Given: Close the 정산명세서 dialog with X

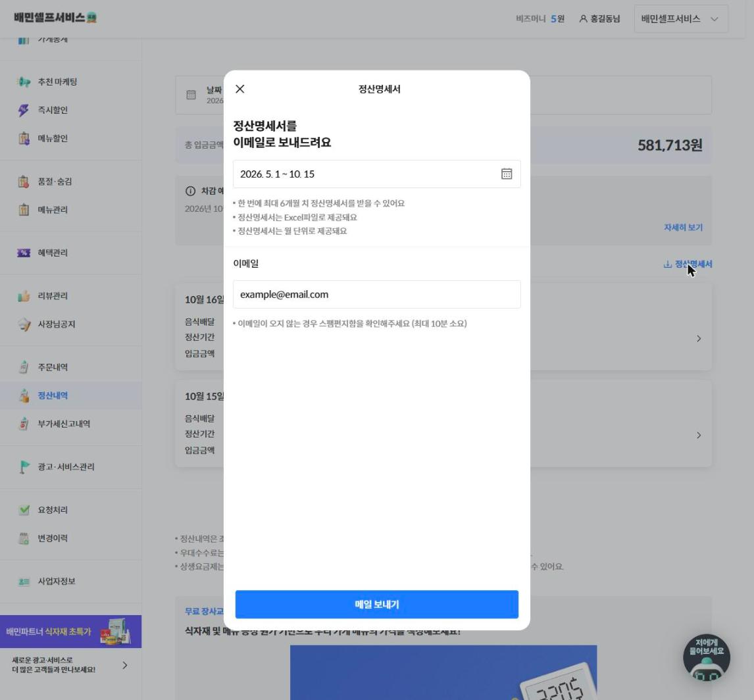Looking at the screenshot, I should (240, 89).
